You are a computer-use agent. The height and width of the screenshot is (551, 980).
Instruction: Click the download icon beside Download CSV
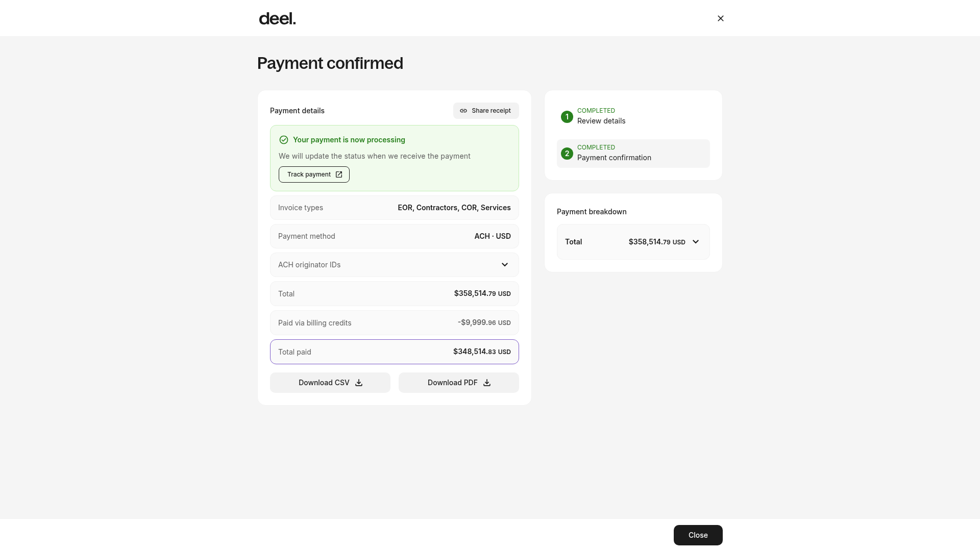pyautogui.click(x=359, y=383)
